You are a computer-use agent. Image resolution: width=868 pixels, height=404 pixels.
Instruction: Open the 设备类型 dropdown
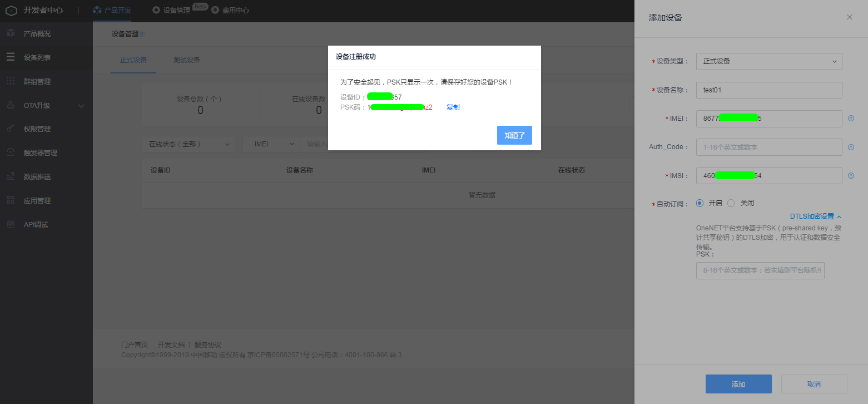point(769,61)
